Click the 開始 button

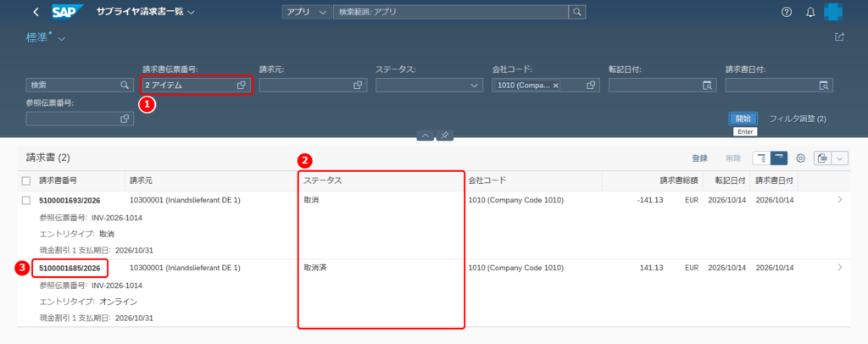pos(743,119)
